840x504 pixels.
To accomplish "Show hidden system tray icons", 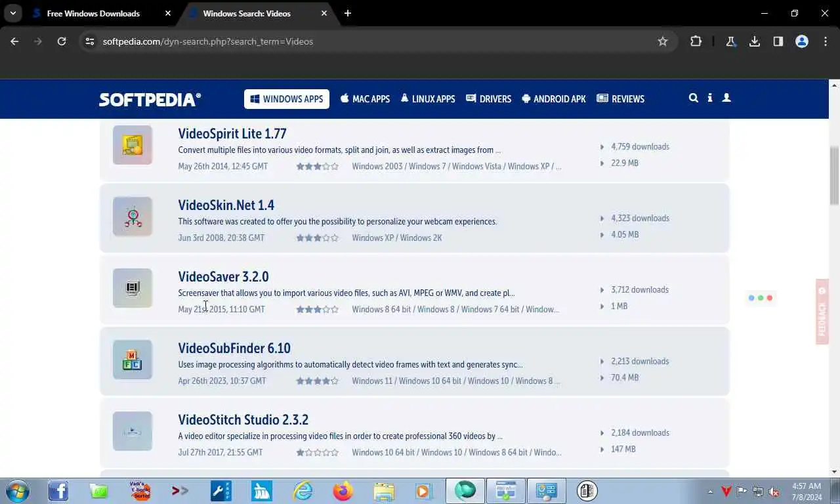I will coord(710,492).
